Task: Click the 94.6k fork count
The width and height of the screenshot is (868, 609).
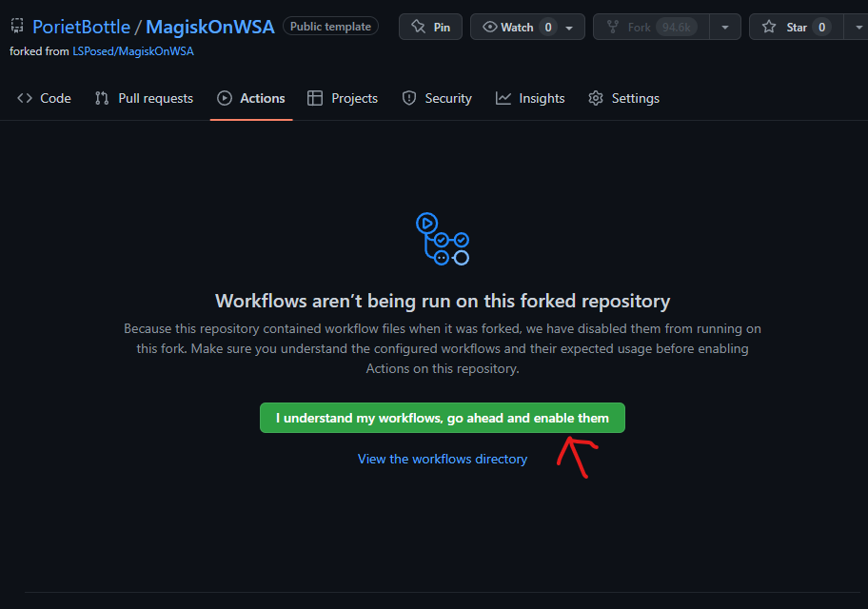Action: [x=676, y=28]
